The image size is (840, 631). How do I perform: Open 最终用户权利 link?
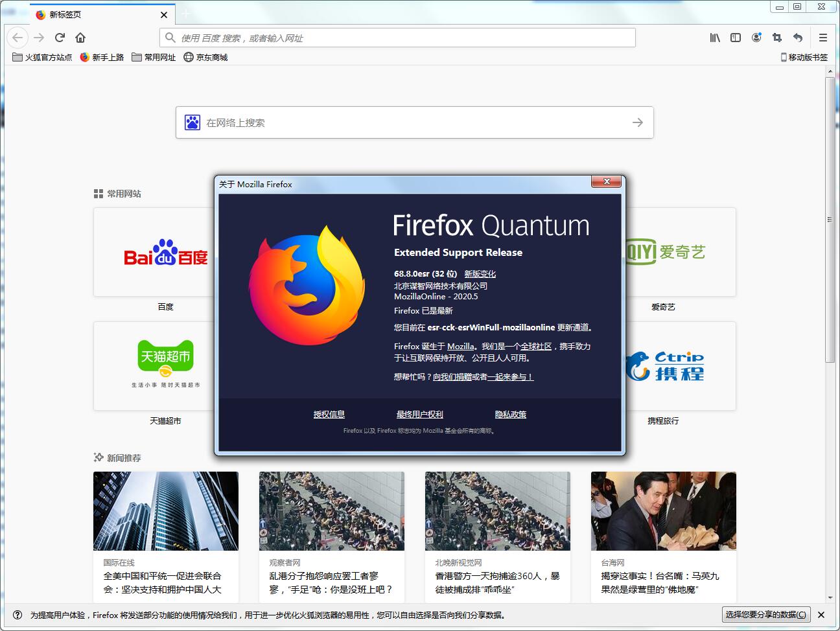(x=420, y=415)
